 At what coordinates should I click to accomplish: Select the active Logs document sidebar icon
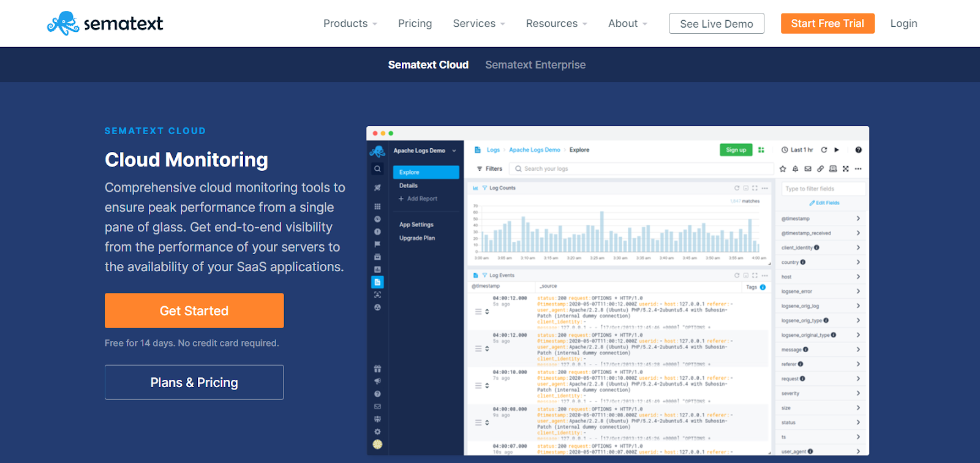point(377,282)
